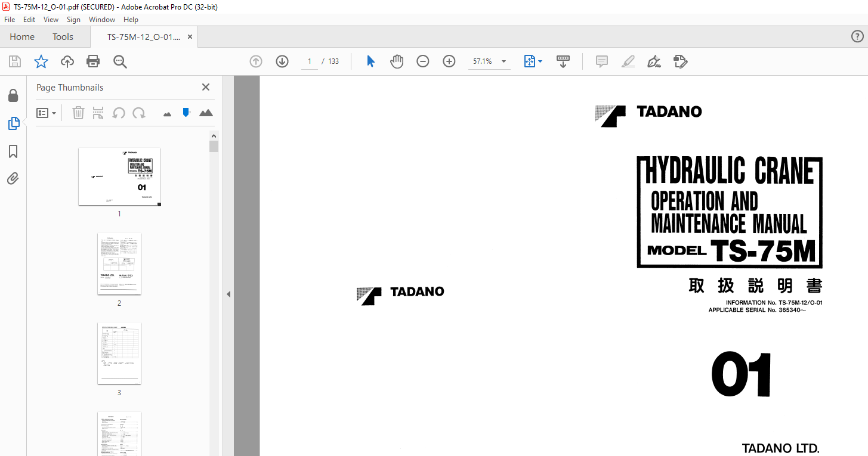This screenshot has width=868, height=456.
Task: Click the fit page scrolling icon
Action: pos(530,61)
